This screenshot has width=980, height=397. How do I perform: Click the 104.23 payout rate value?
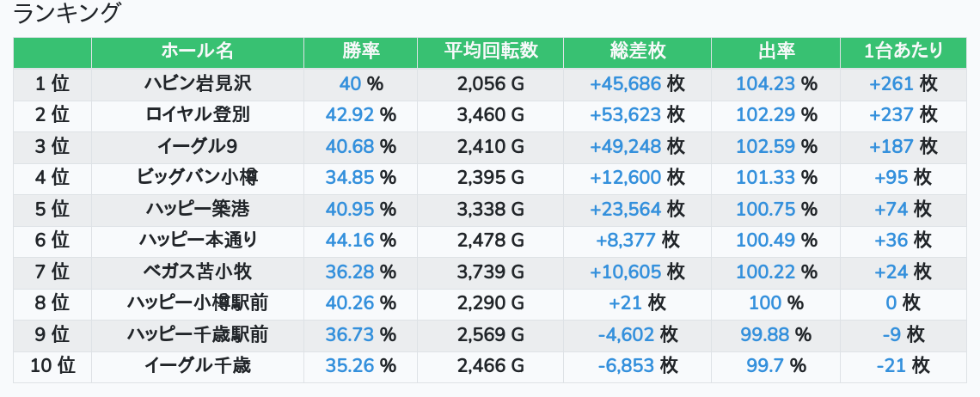pyautogui.click(x=764, y=83)
